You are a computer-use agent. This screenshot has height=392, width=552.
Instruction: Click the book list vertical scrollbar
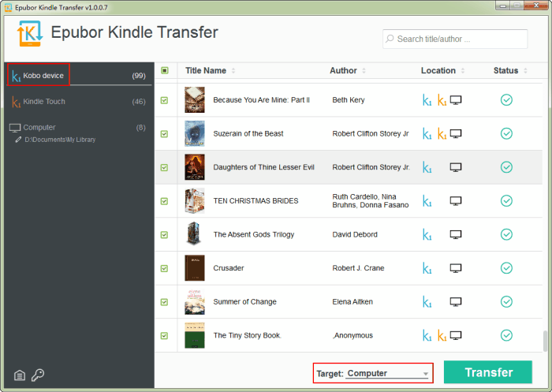[546, 341]
